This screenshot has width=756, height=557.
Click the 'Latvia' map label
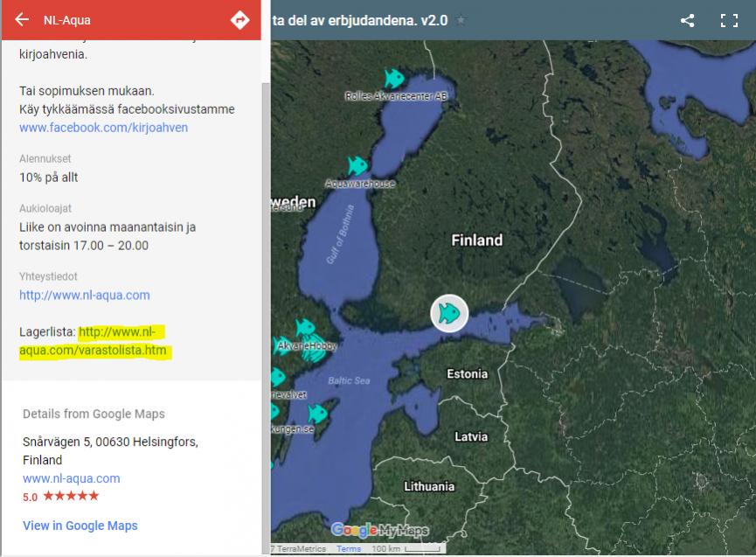click(x=471, y=436)
